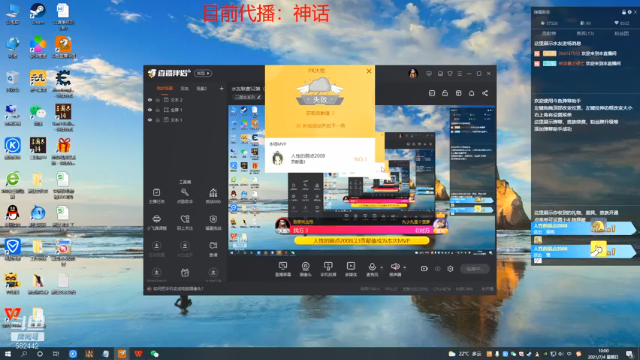Switch to the 场景2 scene tab
640x360 pixels.
click(202, 89)
